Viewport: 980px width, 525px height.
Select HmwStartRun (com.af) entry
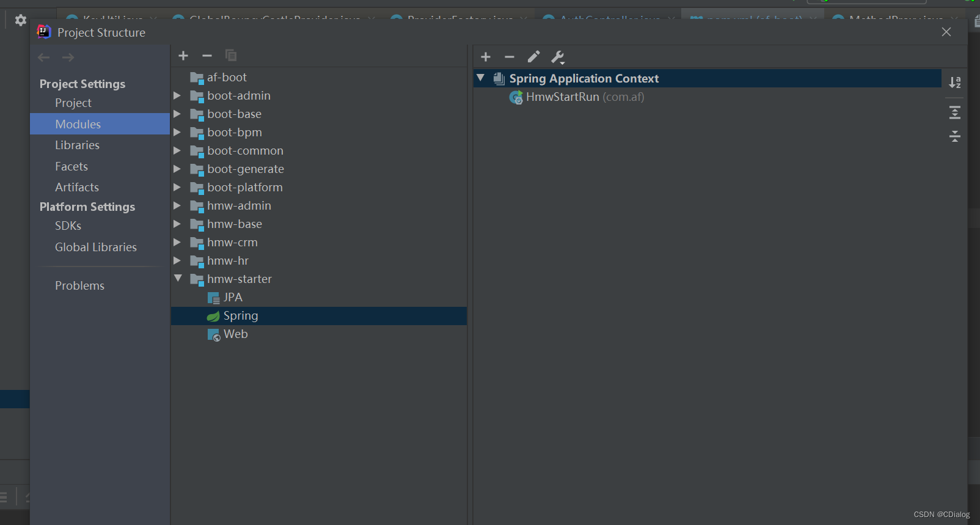click(x=585, y=97)
